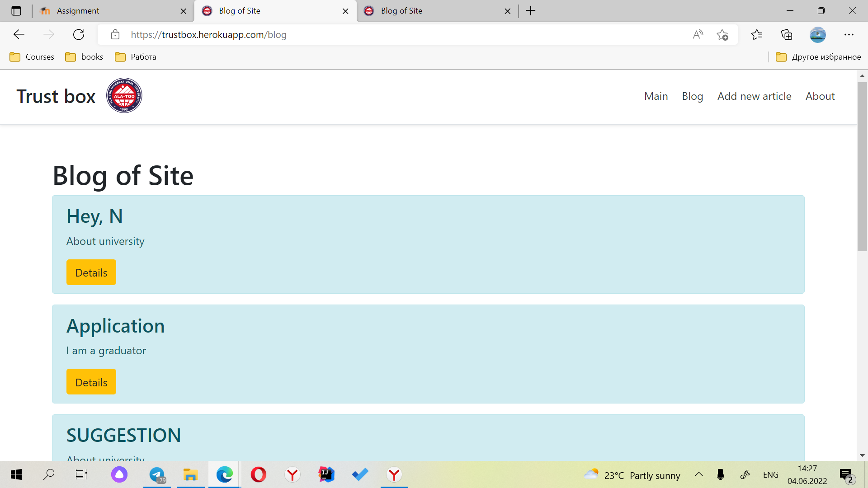Screen dimensions: 868x488
Task: Open the Работа favorites folder
Action: click(x=135, y=56)
